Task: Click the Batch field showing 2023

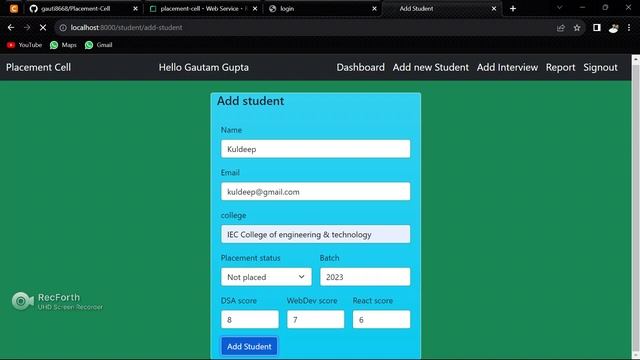Action: pos(365,277)
